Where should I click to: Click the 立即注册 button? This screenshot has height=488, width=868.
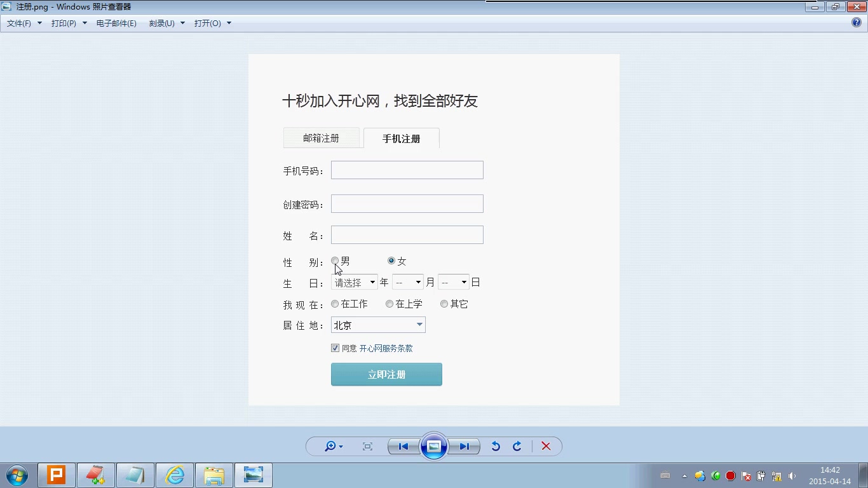click(386, 374)
